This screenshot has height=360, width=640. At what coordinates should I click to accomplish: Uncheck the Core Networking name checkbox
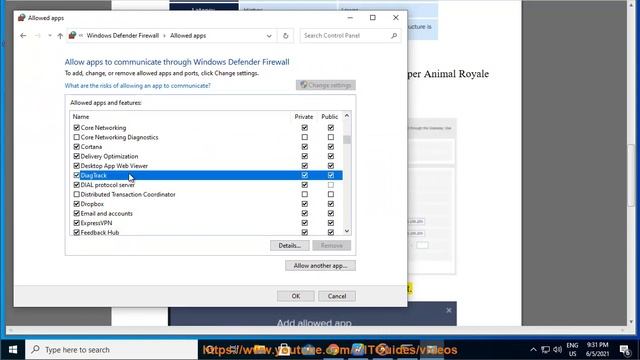coord(76,128)
